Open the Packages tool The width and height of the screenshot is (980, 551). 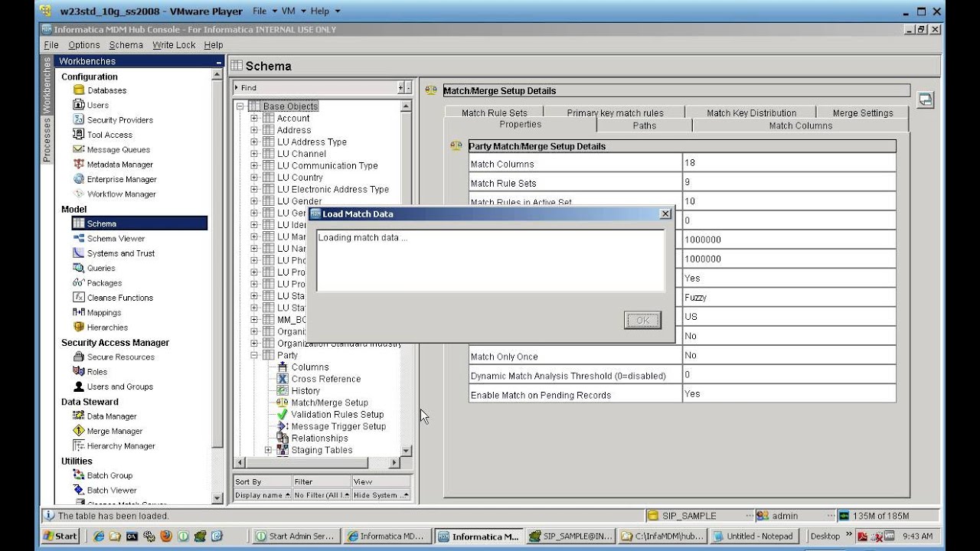[x=97, y=283]
